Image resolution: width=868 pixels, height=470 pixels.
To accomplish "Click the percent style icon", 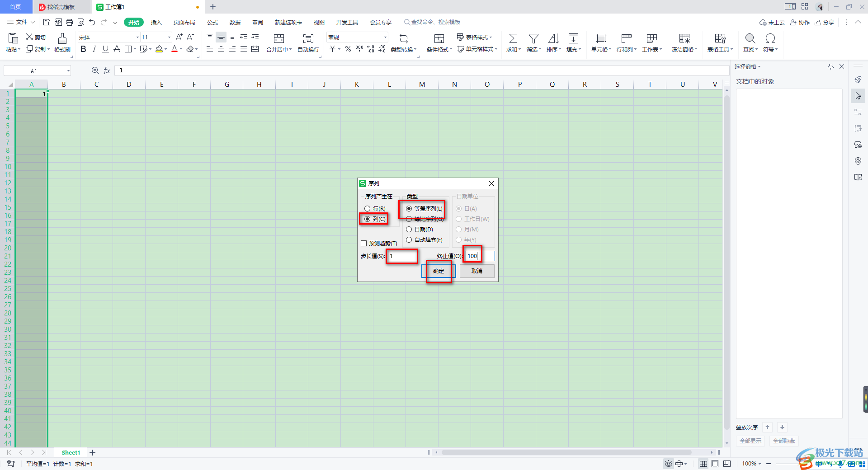I will [348, 49].
